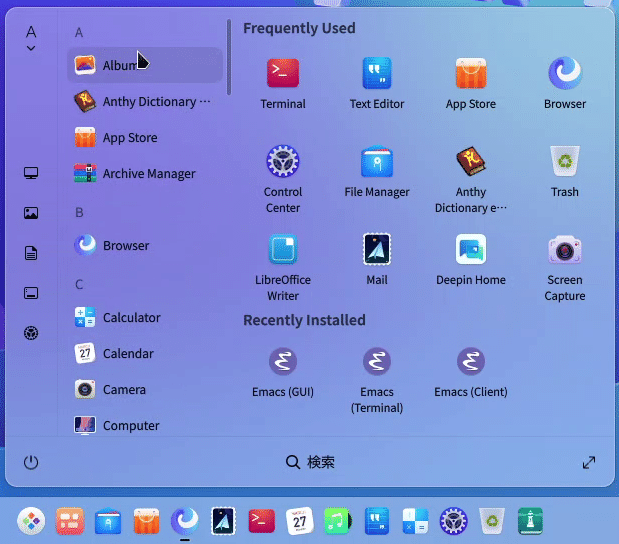This screenshot has width=619, height=544.
Task: Open Text Editor from dock
Action: [377, 521]
